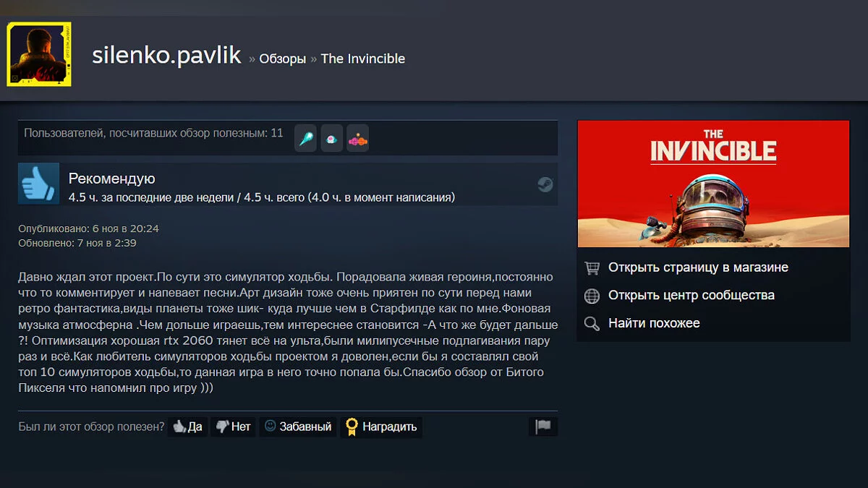Open the Обзоры breadcrumb link

(x=283, y=59)
